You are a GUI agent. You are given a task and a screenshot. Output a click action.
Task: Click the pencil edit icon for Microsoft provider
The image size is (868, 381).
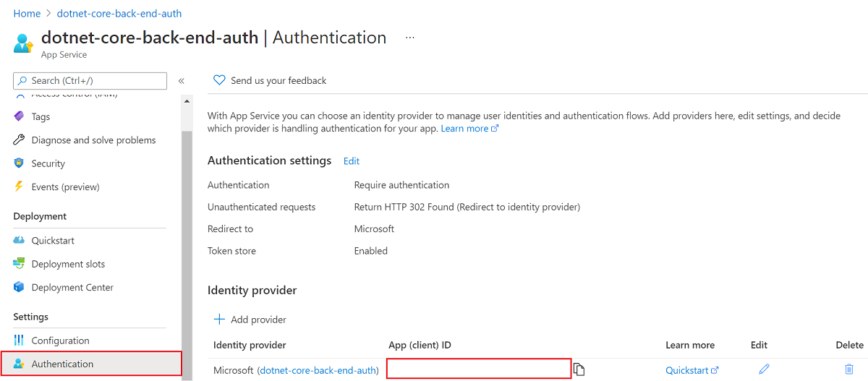[x=764, y=369]
